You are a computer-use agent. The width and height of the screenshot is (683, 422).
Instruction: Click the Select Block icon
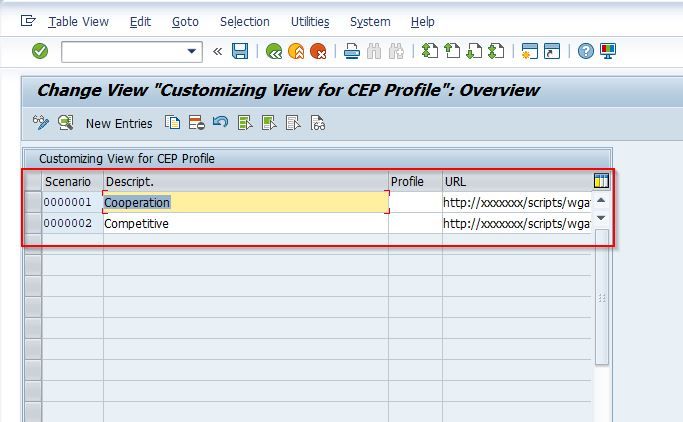pyautogui.click(x=269, y=123)
